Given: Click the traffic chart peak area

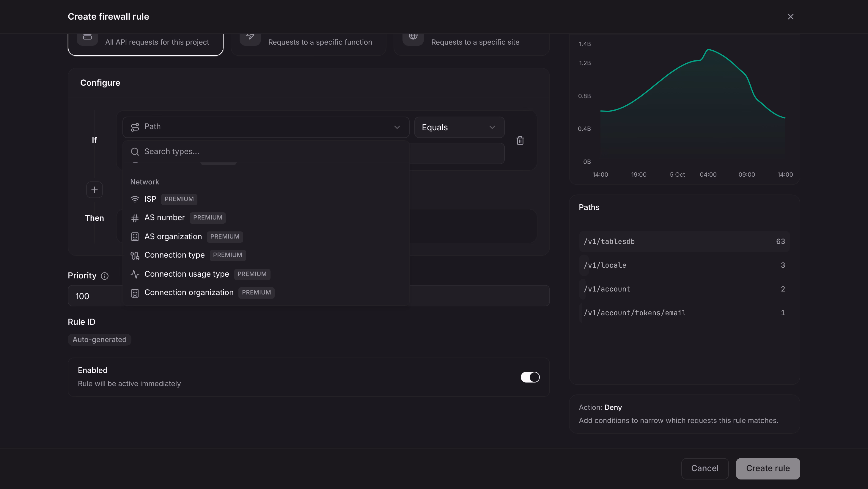Looking at the screenshot, I should point(708,51).
